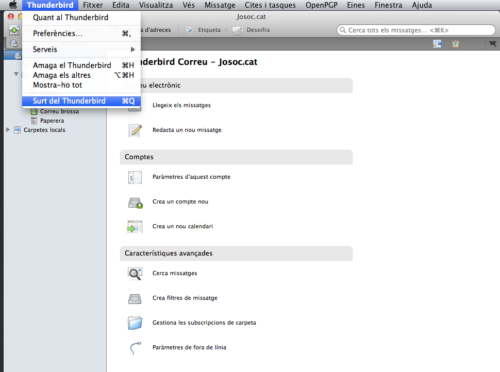Click the Etiqueta toolbar button label
Screen dimensions: 500x372
(x=209, y=30)
